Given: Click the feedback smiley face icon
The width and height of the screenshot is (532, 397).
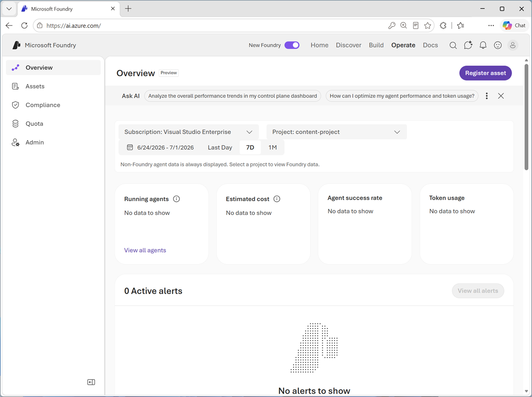Looking at the screenshot, I should pos(498,45).
